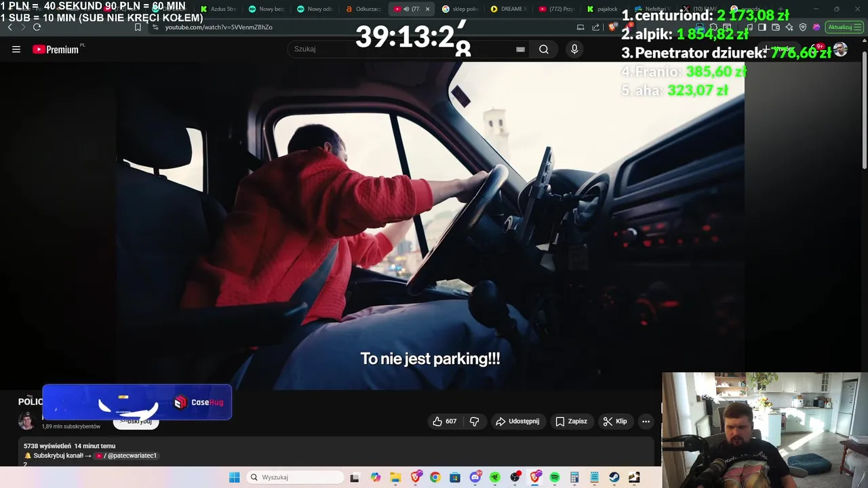This screenshot has width=868, height=488.
Task: Click Zapisz save button
Action: point(571,422)
